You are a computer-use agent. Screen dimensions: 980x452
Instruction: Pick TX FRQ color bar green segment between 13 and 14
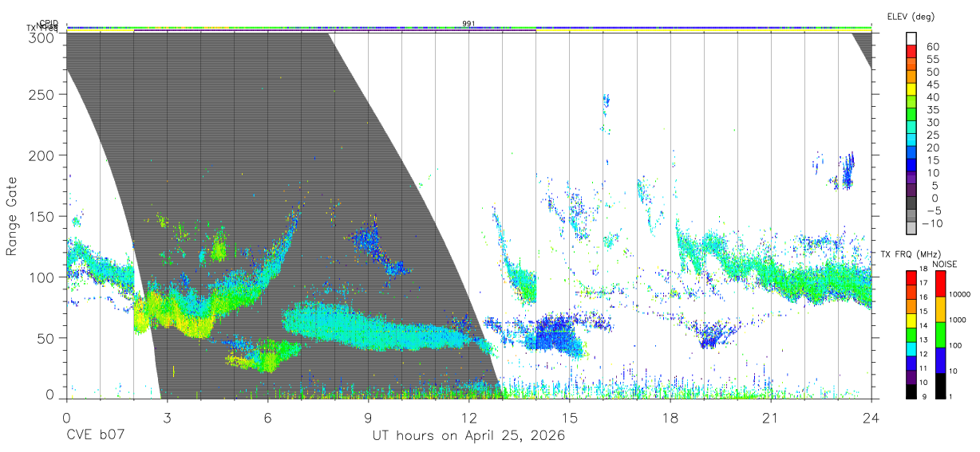click(911, 333)
